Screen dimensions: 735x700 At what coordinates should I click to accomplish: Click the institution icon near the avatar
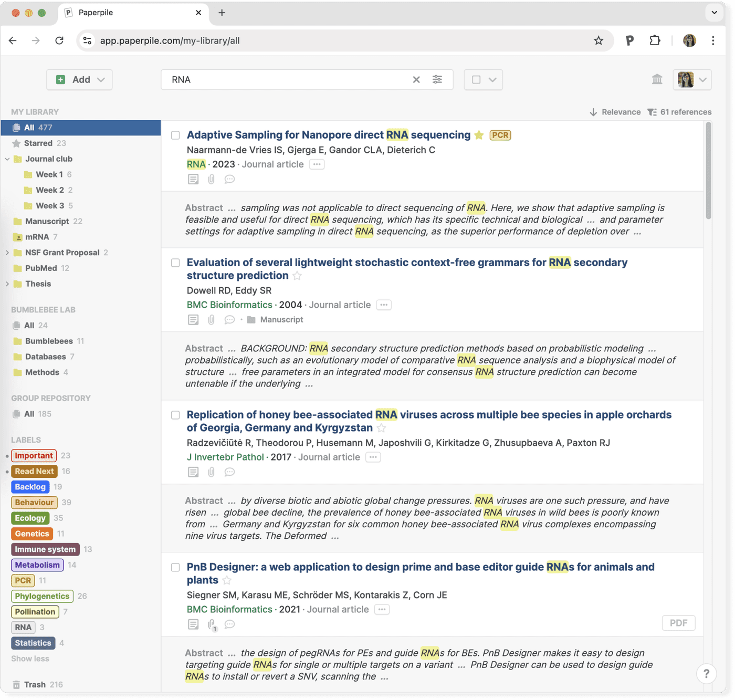[x=657, y=79]
